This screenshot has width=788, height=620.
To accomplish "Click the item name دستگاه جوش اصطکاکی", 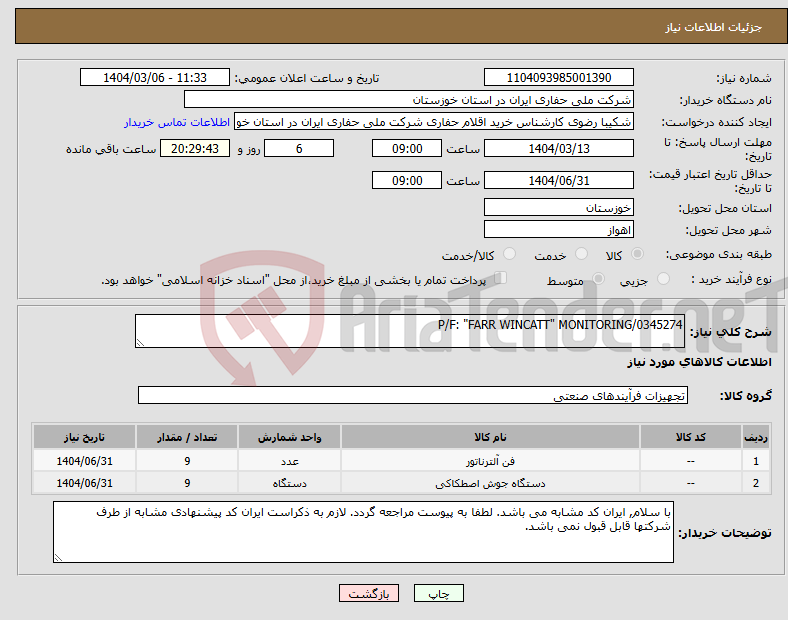I will click(x=490, y=483).
